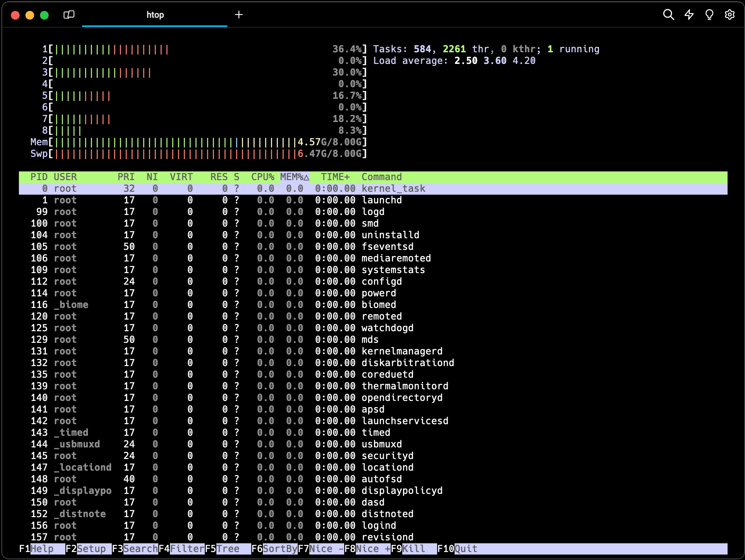Select the opendirectoryd process row
Viewport: 745px width, 560px height.
click(x=373, y=398)
